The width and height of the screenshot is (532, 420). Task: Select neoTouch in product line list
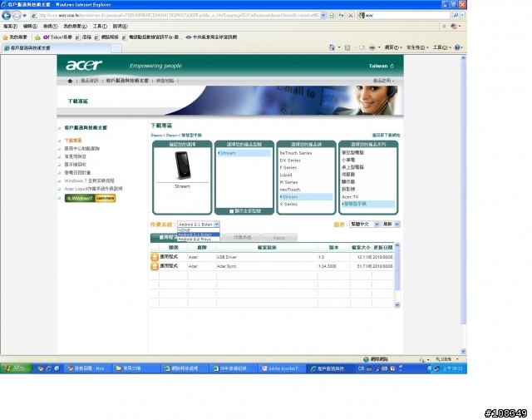(x=290, y=190)
